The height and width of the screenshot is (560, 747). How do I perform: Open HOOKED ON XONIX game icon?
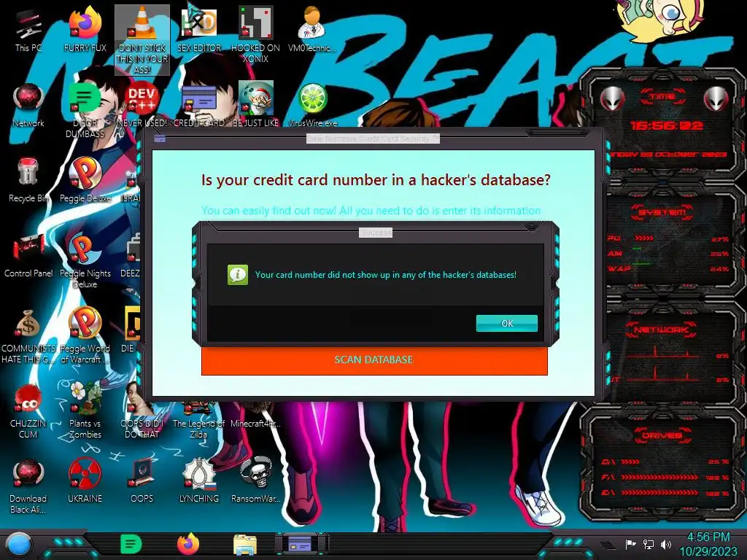point(255,35)
